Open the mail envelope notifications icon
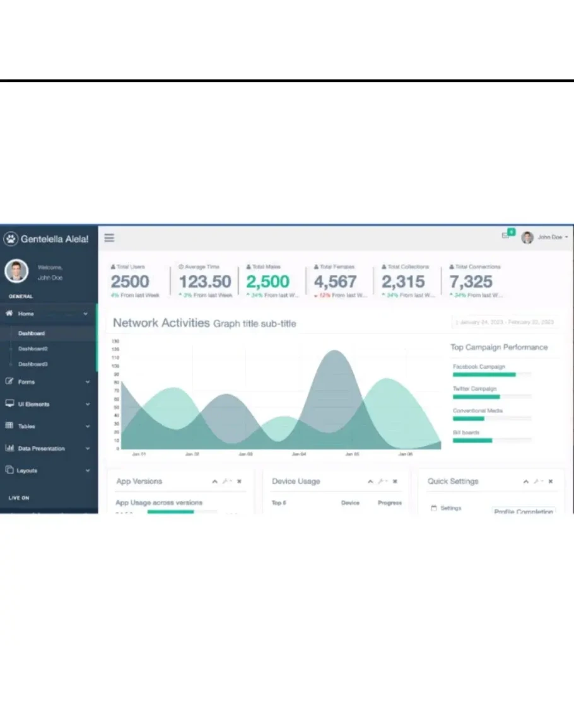 pos(506,236)
